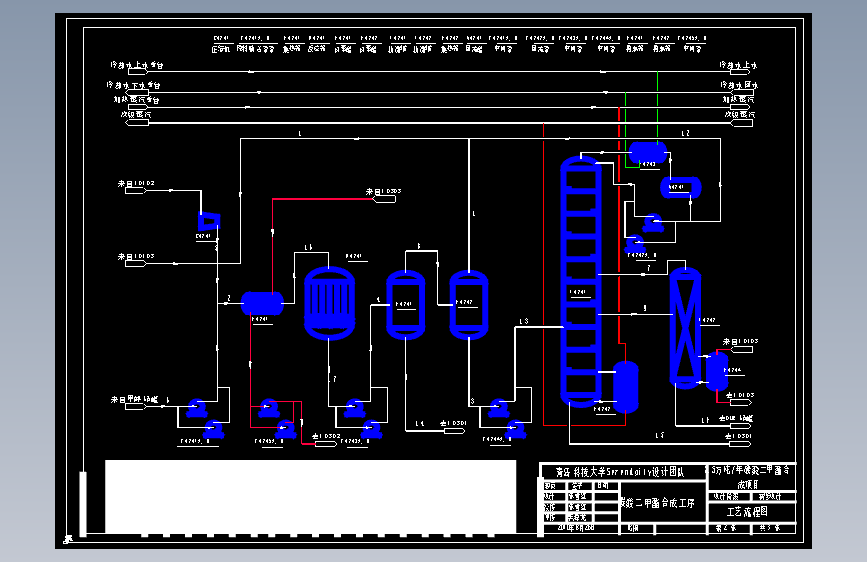
Task: Click the vertical vessel right of the tubular reactor
Action: click(x=406, y=305)
